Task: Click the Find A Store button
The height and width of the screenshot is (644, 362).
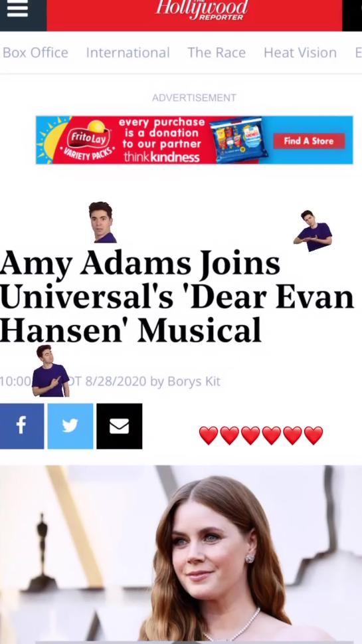Action: (309, 141)
